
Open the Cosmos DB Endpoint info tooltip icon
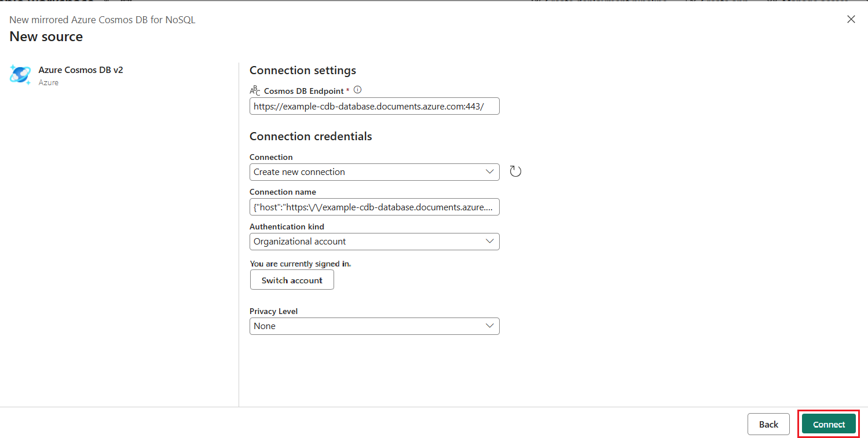coord(357,90)
